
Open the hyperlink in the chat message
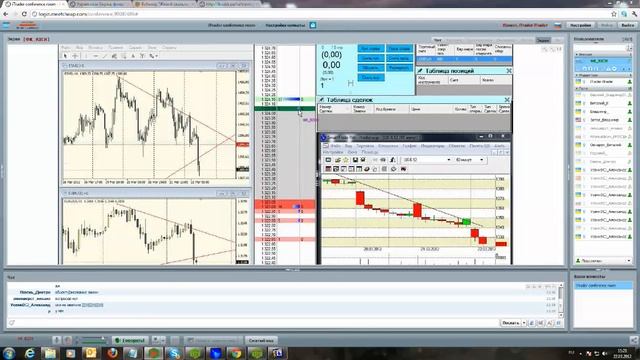(x=93, y=305)
